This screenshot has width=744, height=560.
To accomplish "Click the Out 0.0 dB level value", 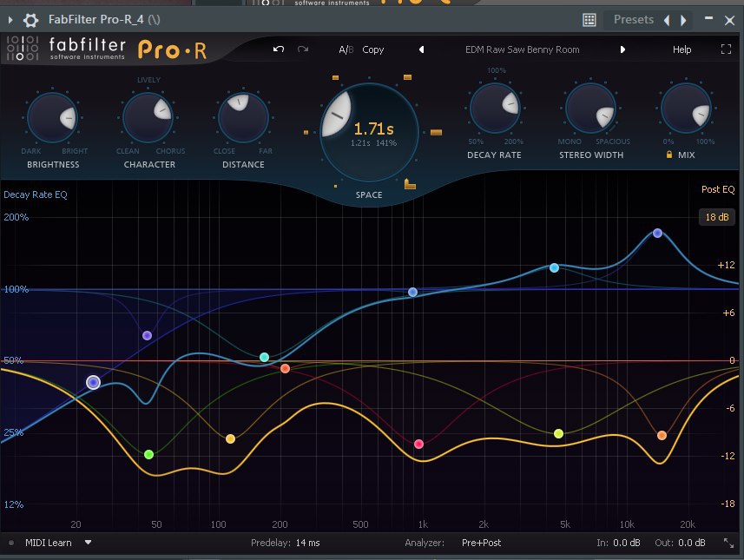I will click(691, 543).
